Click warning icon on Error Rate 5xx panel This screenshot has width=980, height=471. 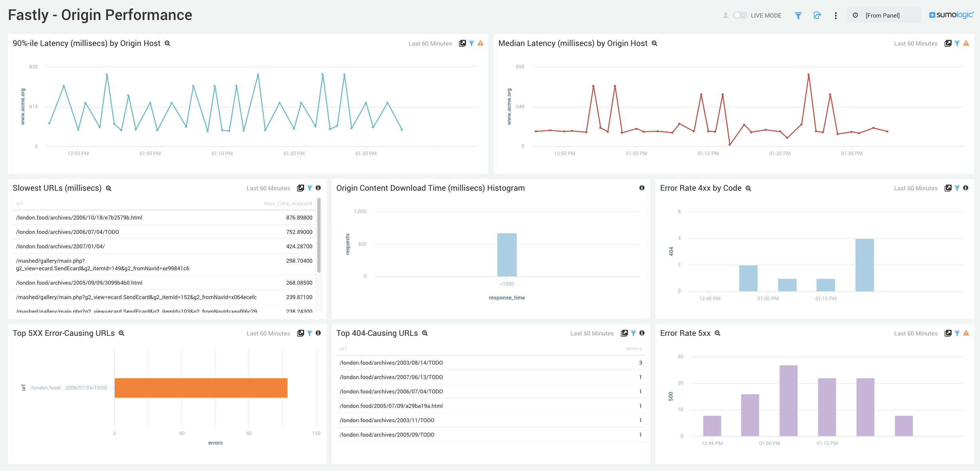tap(966, 333)
